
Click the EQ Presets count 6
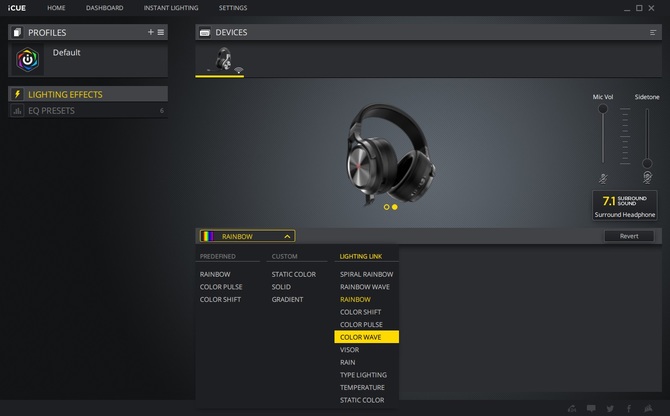point(162,111)
